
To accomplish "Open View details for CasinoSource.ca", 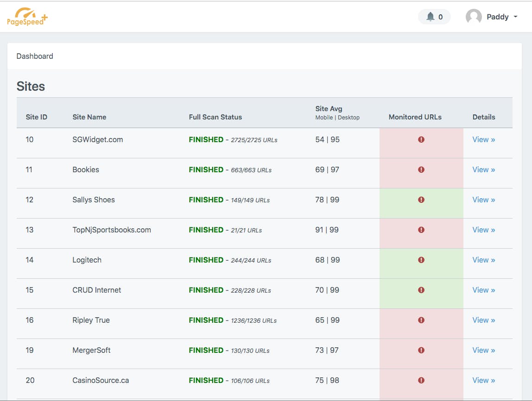I will pos(483,380).
